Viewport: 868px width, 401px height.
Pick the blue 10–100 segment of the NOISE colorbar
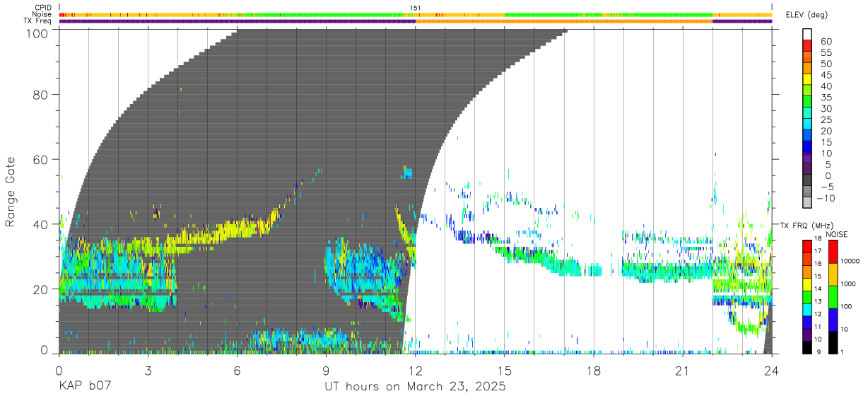click(833, 319)
